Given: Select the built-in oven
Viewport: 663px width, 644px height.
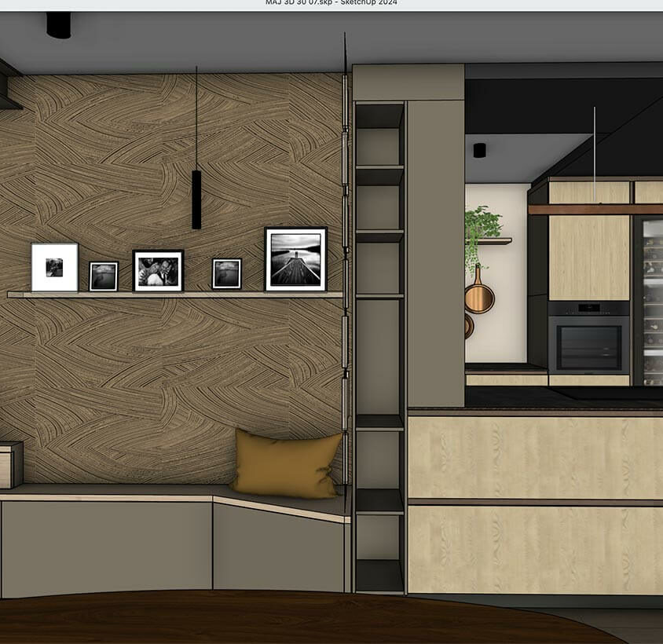Looking at the screenshot, I should (x=588, y=338).
